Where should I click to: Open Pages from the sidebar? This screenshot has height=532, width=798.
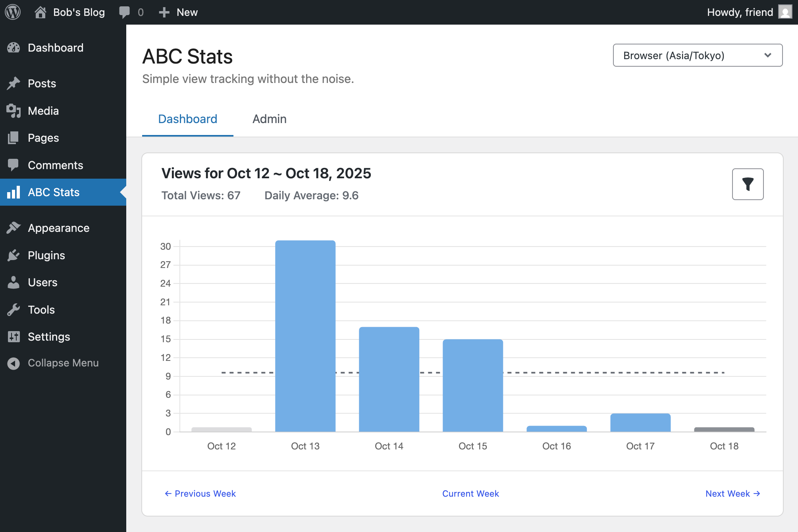point(44,138)
